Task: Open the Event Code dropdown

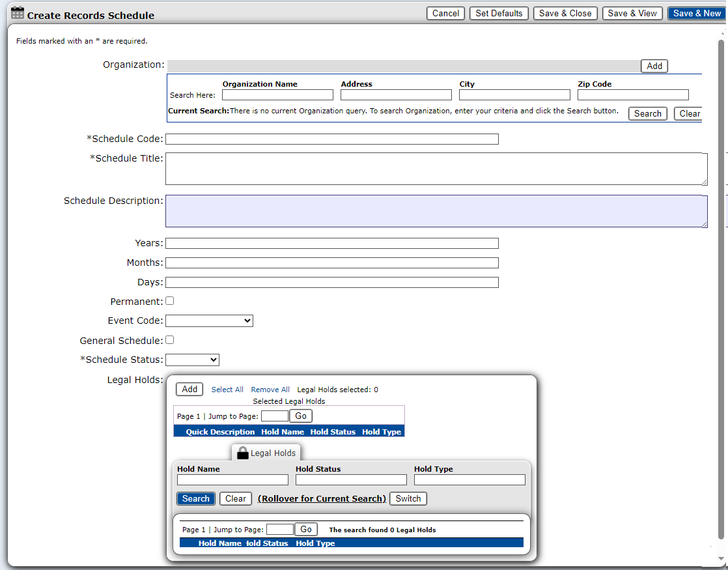Action: [209, 321]
